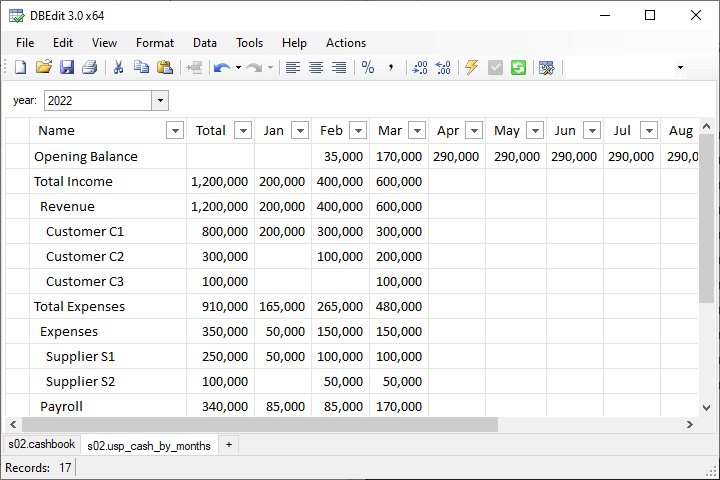Click the vertical scrollbar down arrow
720x480 pixels.
pyautogui.click(x=706, y=407)
